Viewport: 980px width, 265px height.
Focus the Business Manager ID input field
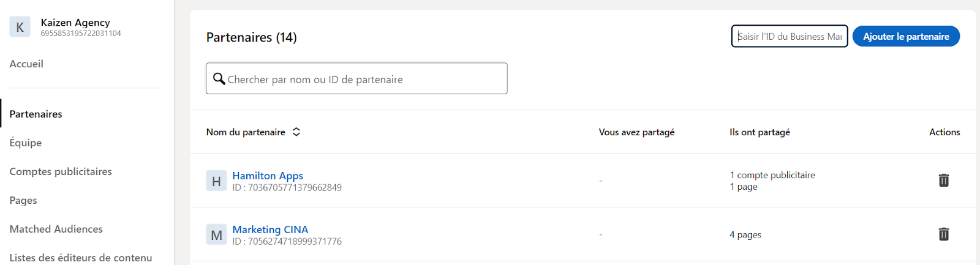tap(790, 36)
